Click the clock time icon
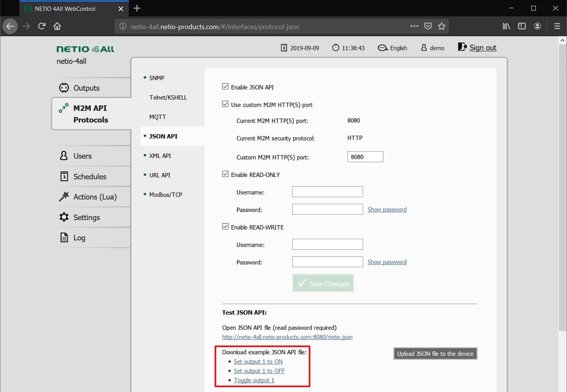 pos(335,48)
